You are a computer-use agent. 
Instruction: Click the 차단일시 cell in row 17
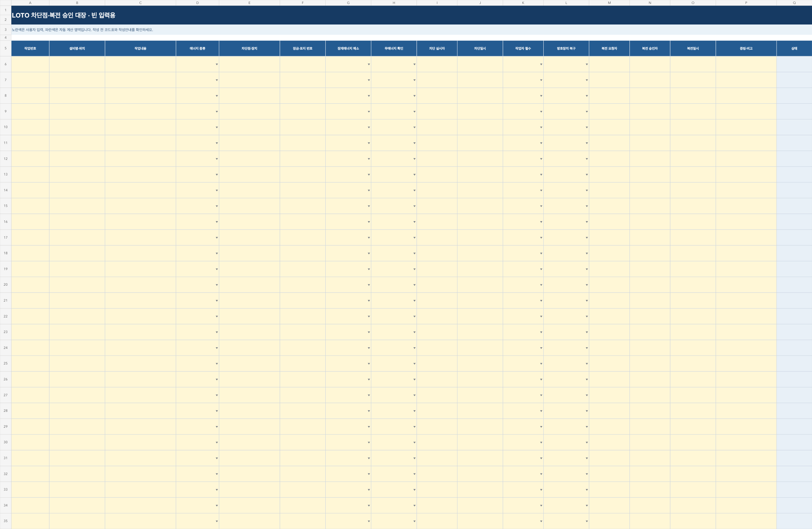(480, 238)
